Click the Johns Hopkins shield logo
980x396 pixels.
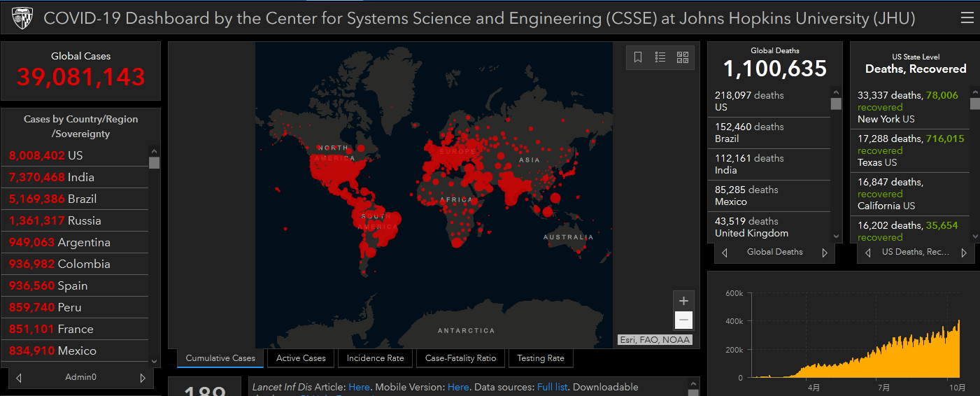click(x=23, y=18)
